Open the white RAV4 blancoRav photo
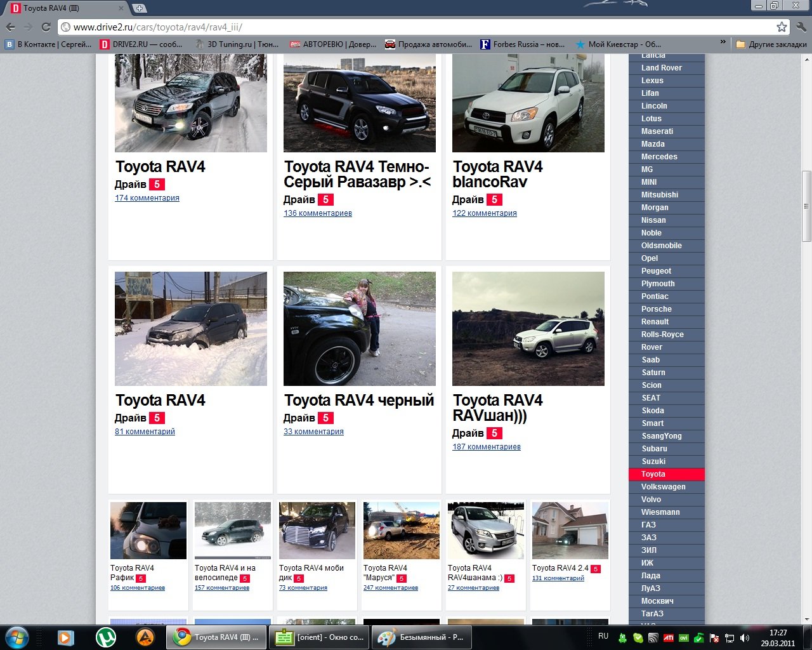 point(528,103)
